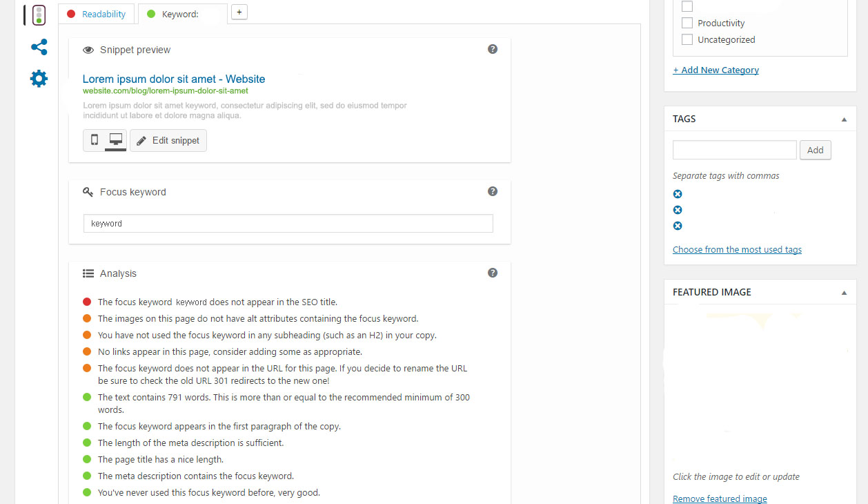Switch to desktop snippet preview

tap(115, 140)
